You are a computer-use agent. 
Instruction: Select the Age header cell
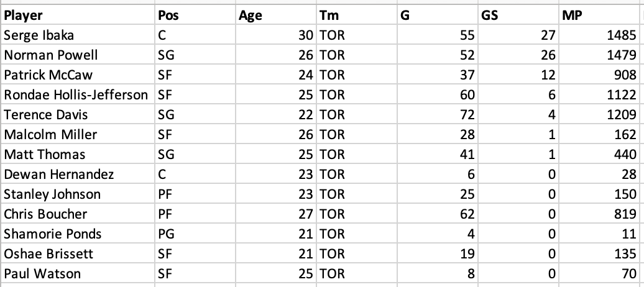[x=276, y=15]
